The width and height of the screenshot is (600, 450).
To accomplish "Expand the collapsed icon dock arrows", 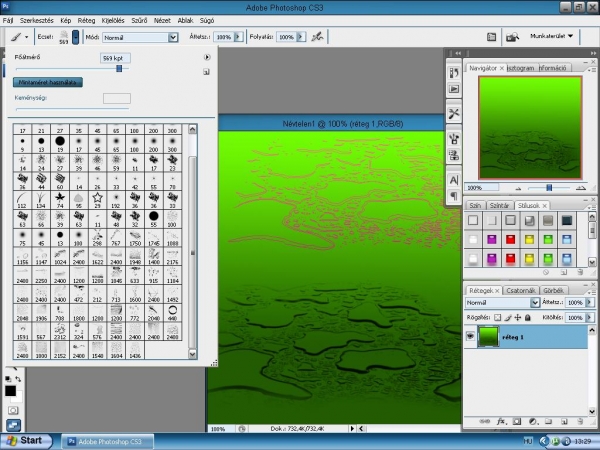I will (458, 53).
